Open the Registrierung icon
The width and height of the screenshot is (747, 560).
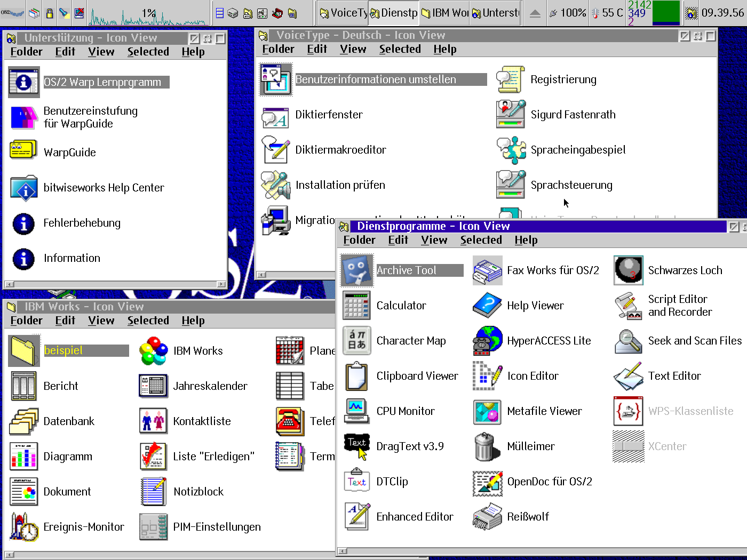point(511,79)
